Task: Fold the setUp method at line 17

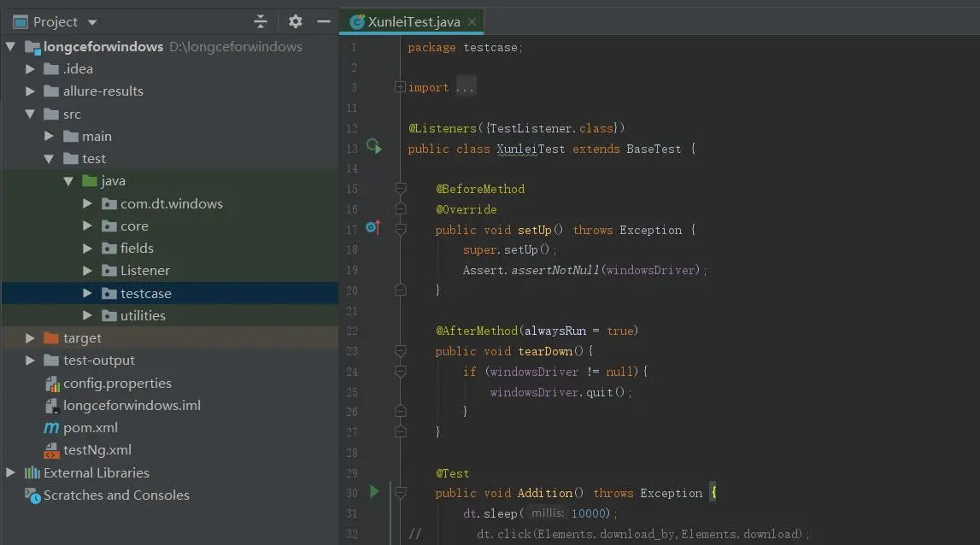Action: pyautogui.click(x=401, y=230)
